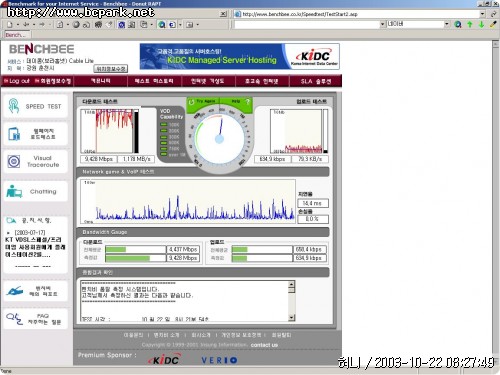This screenshot has width=500, height=375.
Task: Close the tab with the X button
Action: (223, 14)
